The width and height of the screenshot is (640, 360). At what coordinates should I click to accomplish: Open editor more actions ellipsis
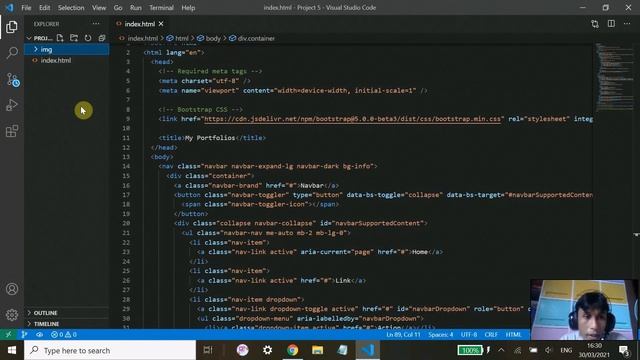tap(627, 24)
